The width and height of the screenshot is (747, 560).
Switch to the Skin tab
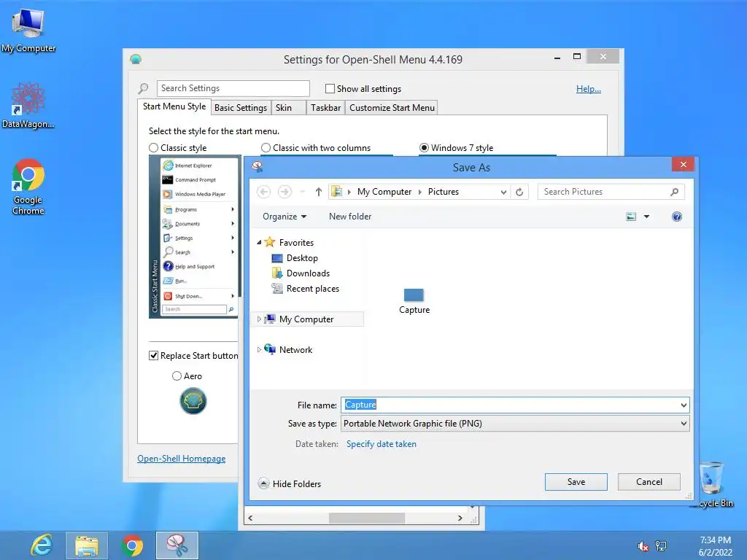tap(289, 108)
